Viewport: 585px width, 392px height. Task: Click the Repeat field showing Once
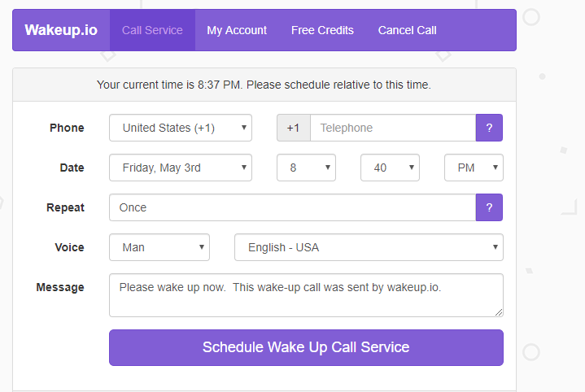pos(293,207)
